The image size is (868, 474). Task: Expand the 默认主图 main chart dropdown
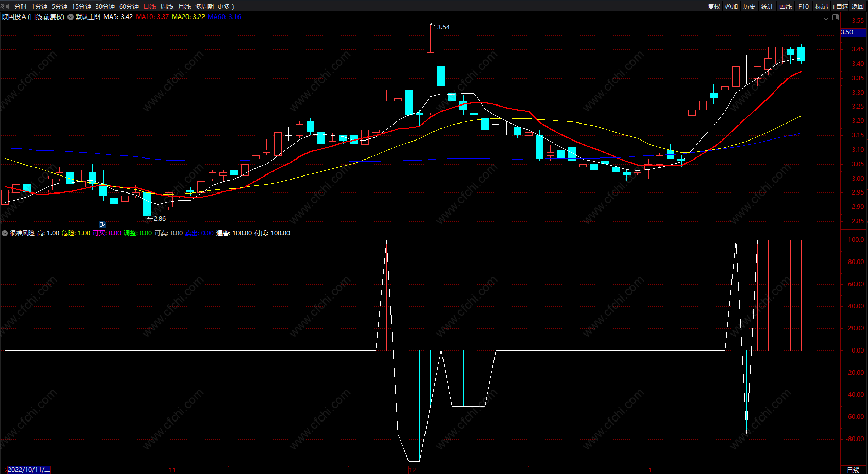71,17
